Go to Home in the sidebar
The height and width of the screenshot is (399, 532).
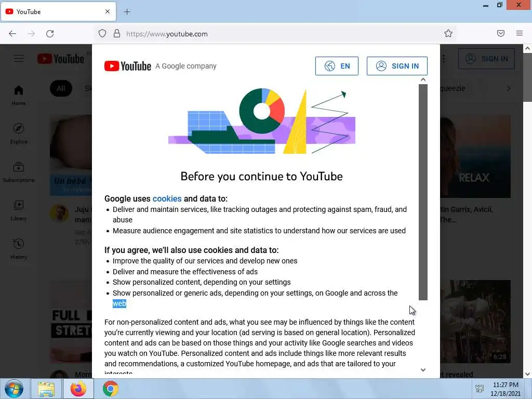coord(19,95)
